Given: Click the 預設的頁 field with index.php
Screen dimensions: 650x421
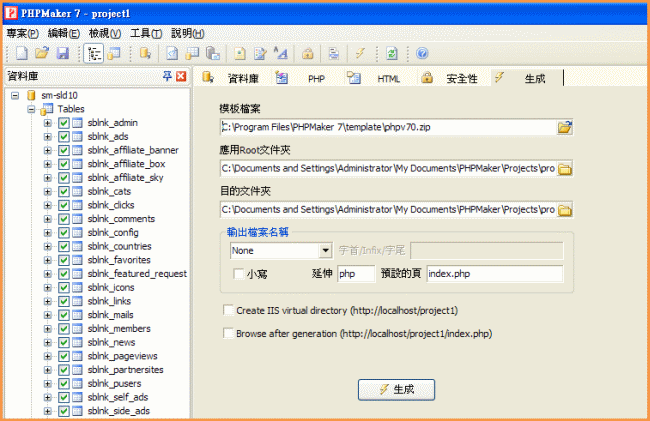Looking at the screenshot, I should (x=495, y=274).
